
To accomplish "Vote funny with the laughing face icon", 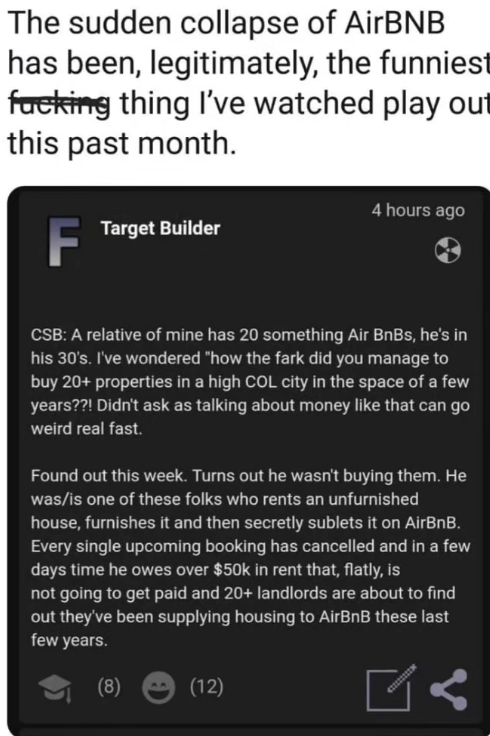I will pos(159,688).
